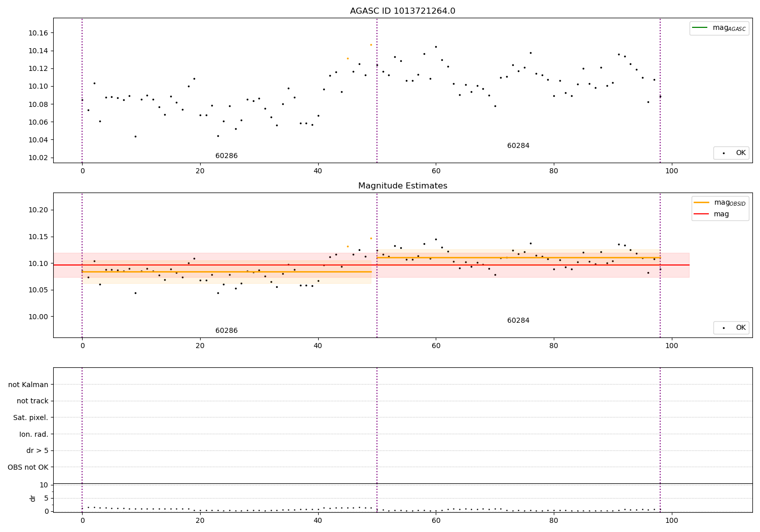Click the orange mag OBSID legend entry
Screen dimensions: 760x532
719,203
